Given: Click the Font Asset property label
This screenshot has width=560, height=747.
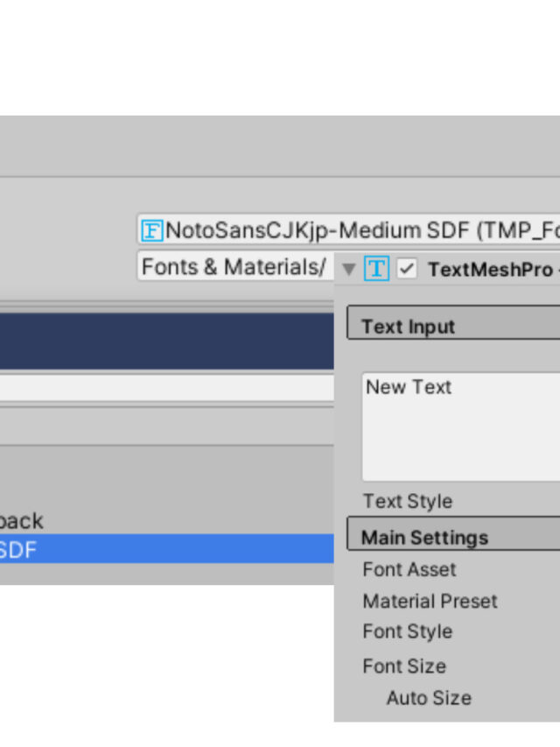Looking at the screenshot, I should click(x=409, y=569).
